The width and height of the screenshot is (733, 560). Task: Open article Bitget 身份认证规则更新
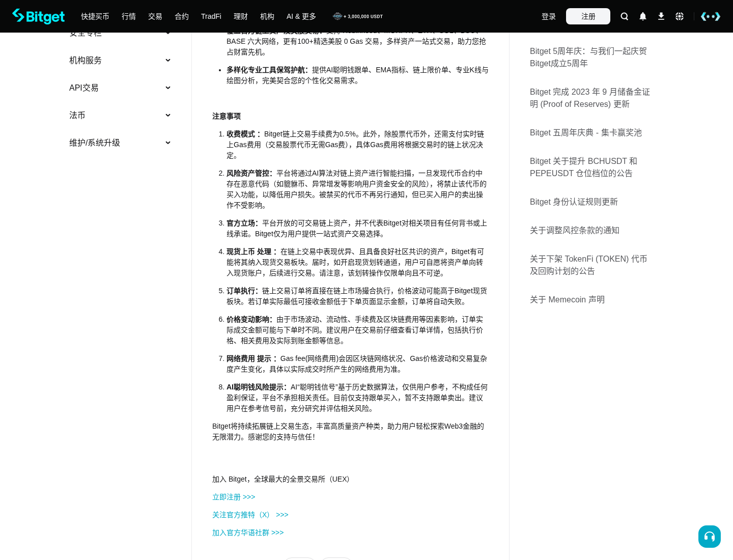(574, 202)
